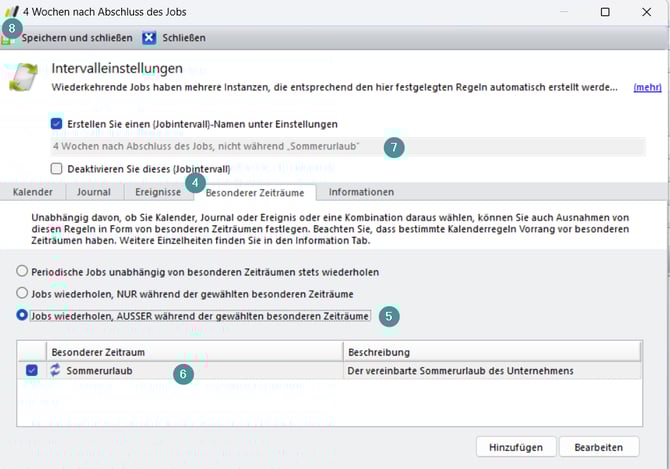
Task: Click Speichern und schließen
Action: tap(77, 38)
